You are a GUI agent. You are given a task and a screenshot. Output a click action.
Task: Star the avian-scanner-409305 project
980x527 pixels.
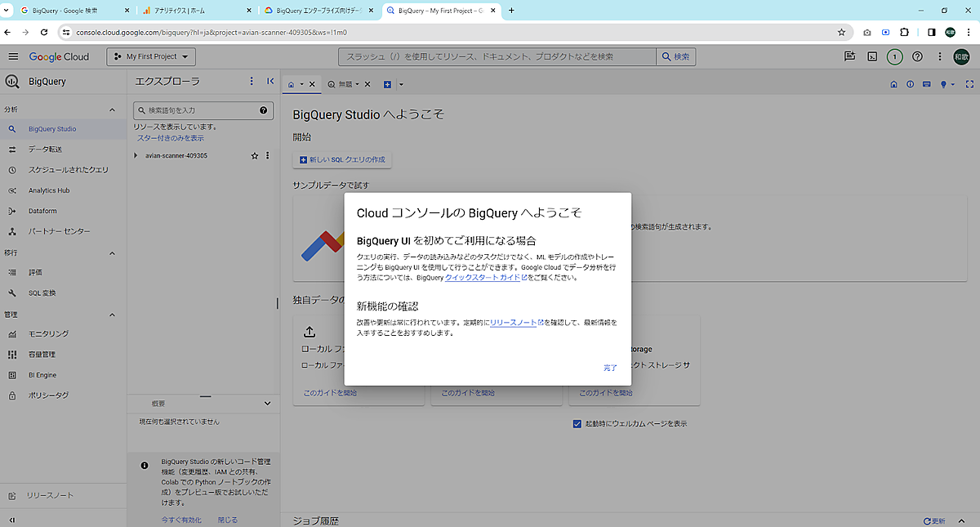pyautogui.click(x=255, y=155)
